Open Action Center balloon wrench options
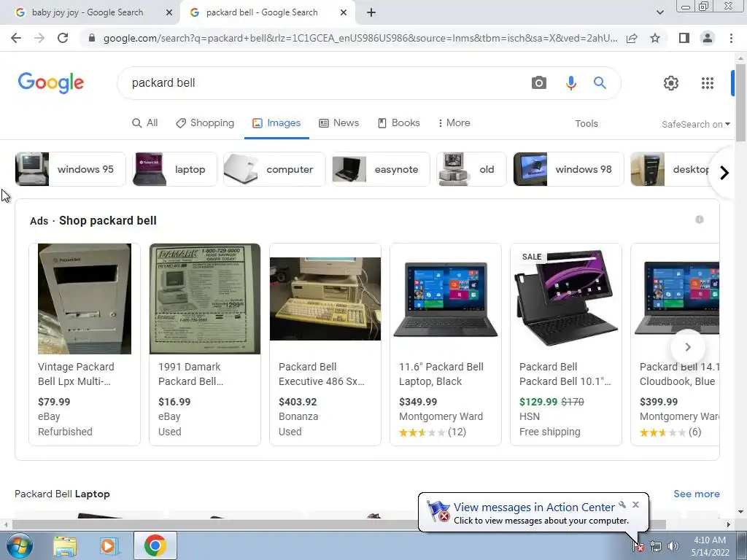747x560 pixels. [x=622, y=505]
